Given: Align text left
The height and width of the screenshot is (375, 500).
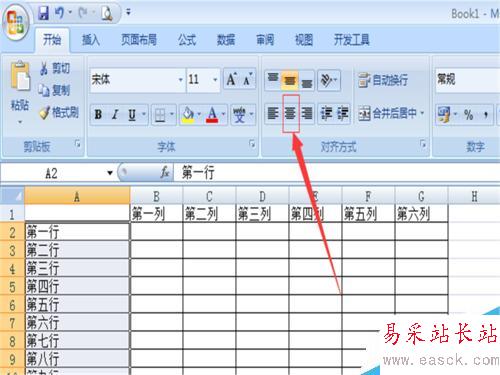Looking at the screenshot, I should 273,114.
